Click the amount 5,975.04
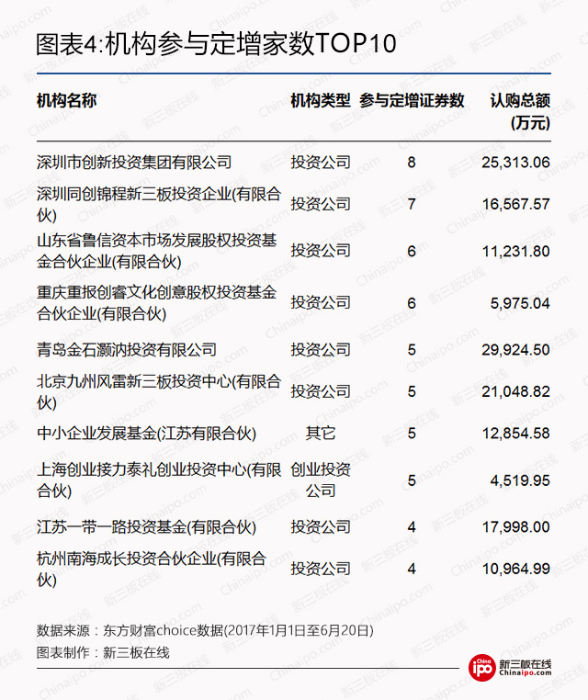 point(520,303)
